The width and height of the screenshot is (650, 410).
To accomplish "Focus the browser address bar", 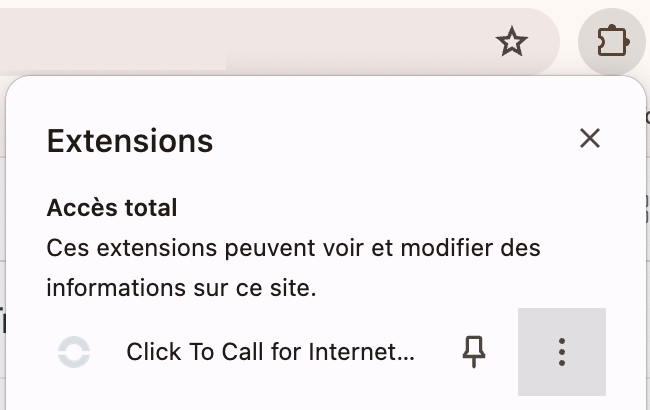I will 249,41.
